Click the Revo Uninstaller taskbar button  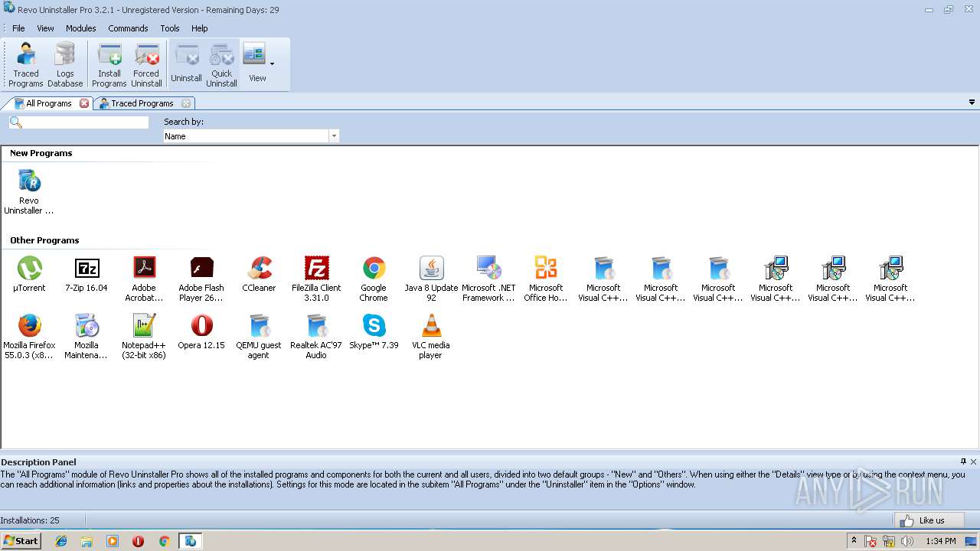pyautogui.click(x=191, y=541)
